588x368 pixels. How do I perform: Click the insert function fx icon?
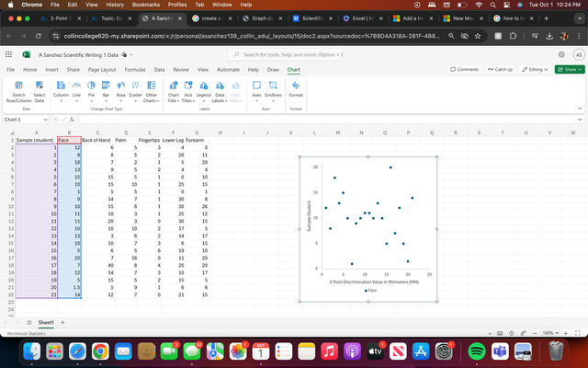[x=72, y=120]
